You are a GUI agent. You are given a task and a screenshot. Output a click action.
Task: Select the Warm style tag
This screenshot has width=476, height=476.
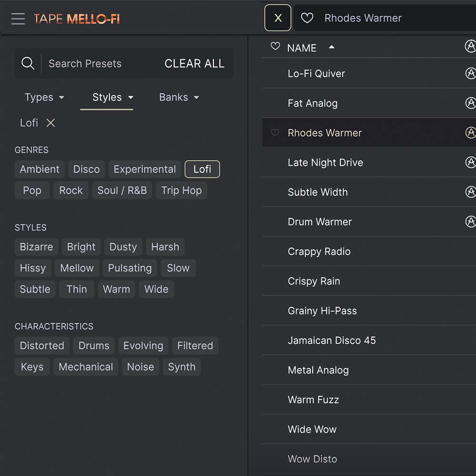coord(116,289)
